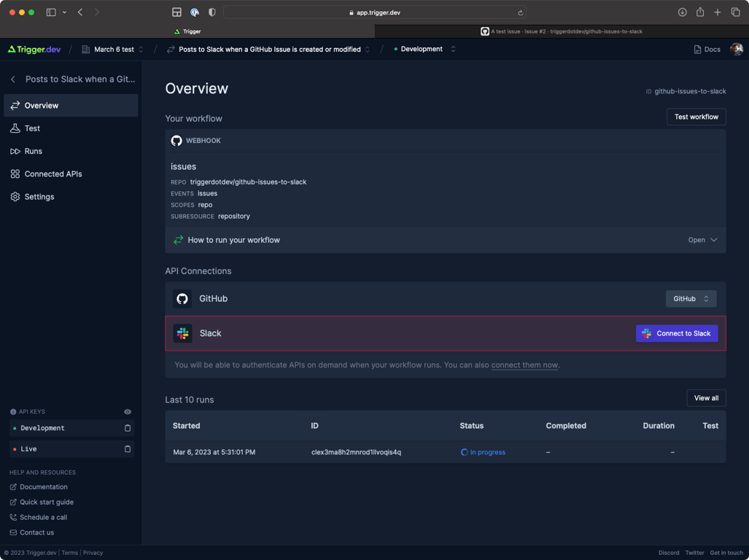Click the GitHub webhook icon
Viewport: 749px width, 560px height.
click(x=176, y=141)
